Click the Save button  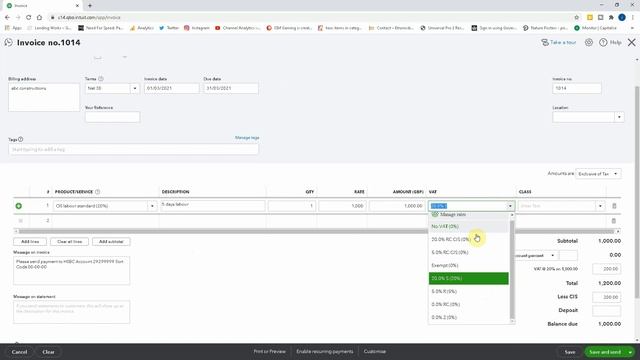pos(570,352)
